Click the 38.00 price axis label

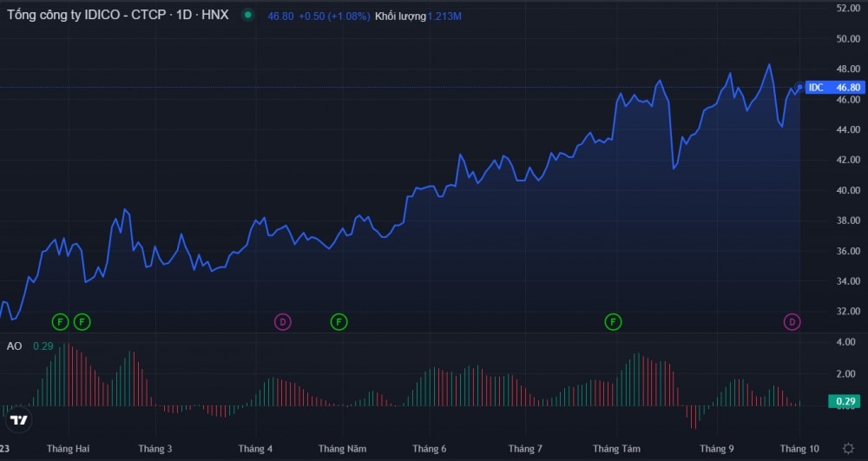(x=848, y=221)
